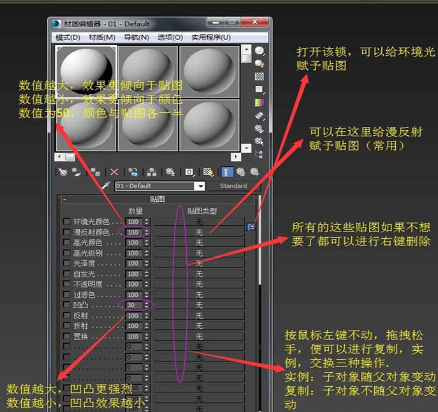Enable the 环境光颜色 map checkbox
The width and height of the screenshot is (438, 412).
[67, 221]
